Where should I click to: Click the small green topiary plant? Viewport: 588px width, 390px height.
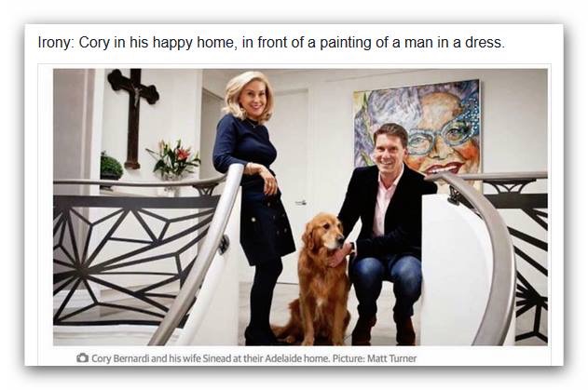tap(111, 167)
